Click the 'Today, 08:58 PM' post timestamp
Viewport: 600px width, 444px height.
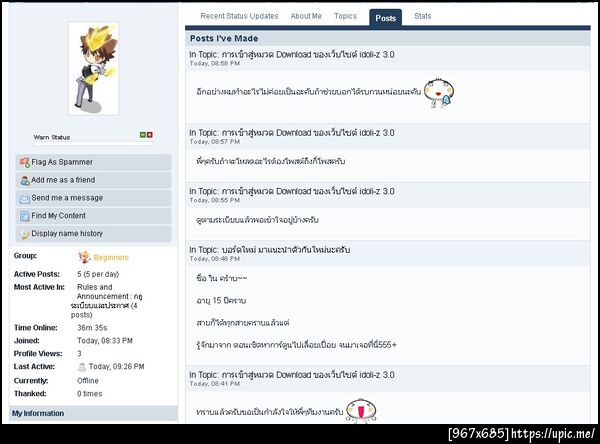[215, 64]
